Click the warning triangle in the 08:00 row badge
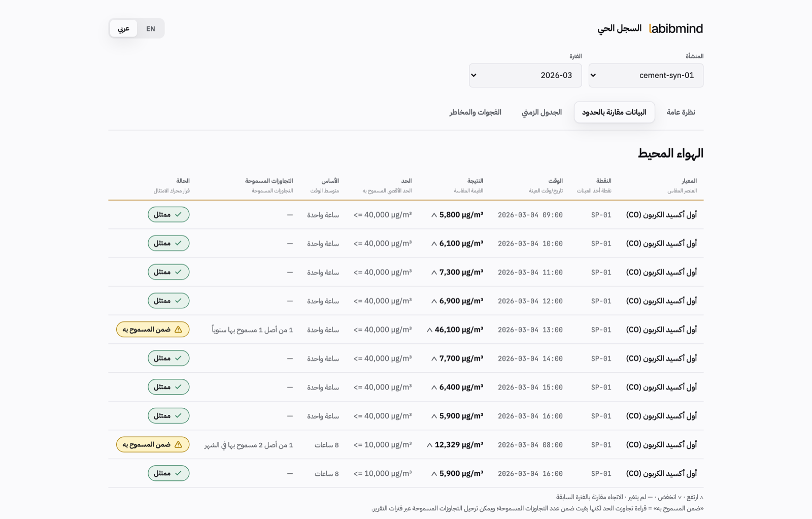 pyautogui.click(x=178, y=444)
